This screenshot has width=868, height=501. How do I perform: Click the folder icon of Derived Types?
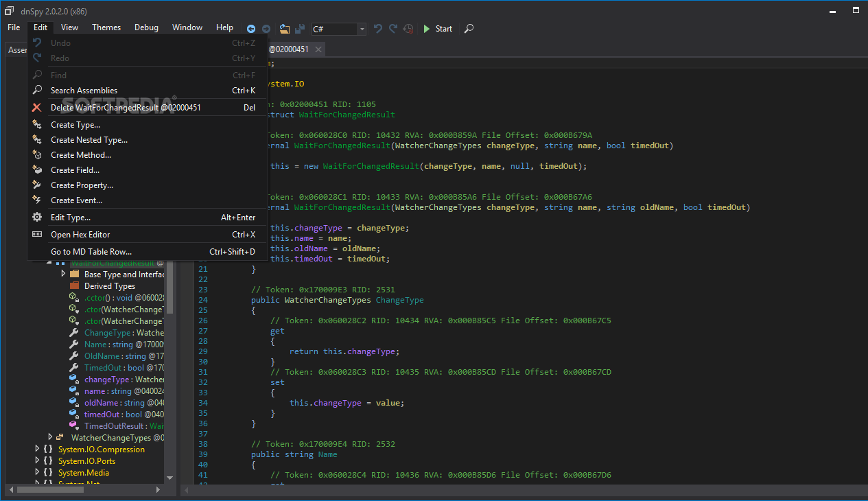[x=74, y=286]
